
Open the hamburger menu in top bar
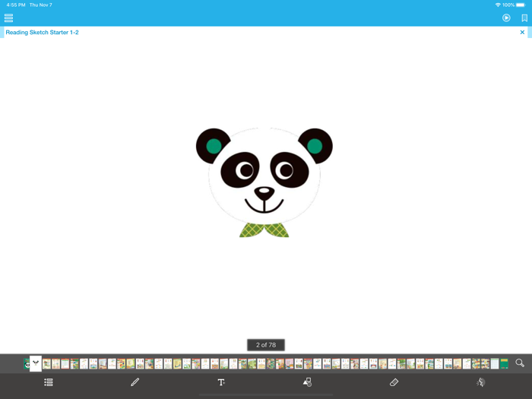(x=9, y=18)
